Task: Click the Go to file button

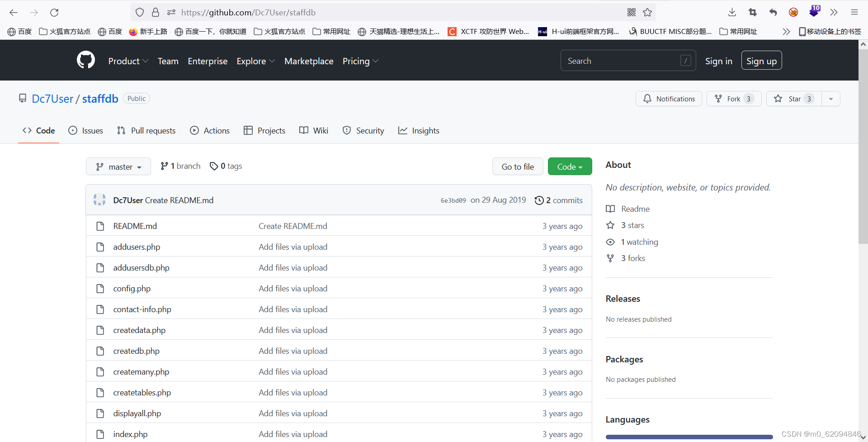Action: 518,166
